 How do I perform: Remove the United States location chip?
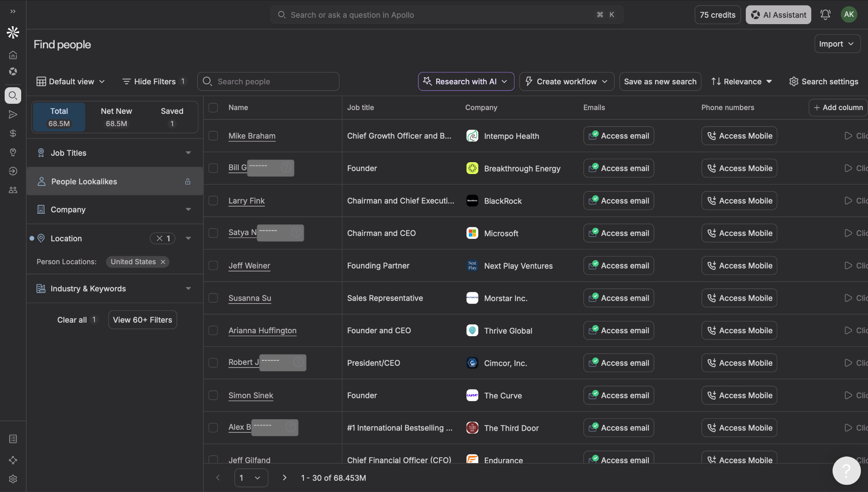(163, 262)
